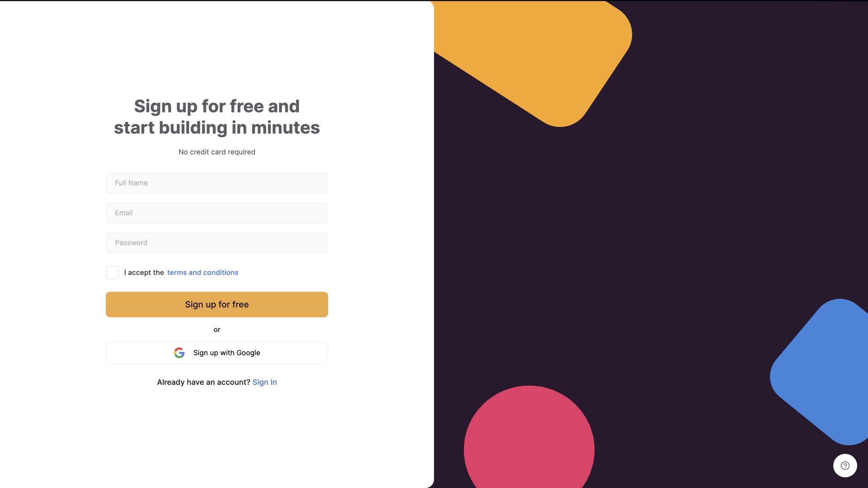Click the Google logo icon
This screenshot has width=868, height=488.
179,353
